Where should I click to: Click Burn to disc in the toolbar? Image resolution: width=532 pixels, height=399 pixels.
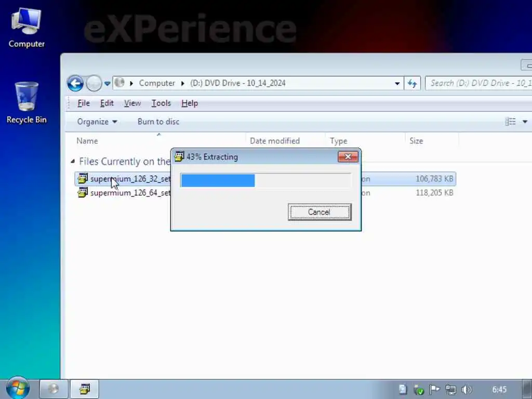point(158,122)
